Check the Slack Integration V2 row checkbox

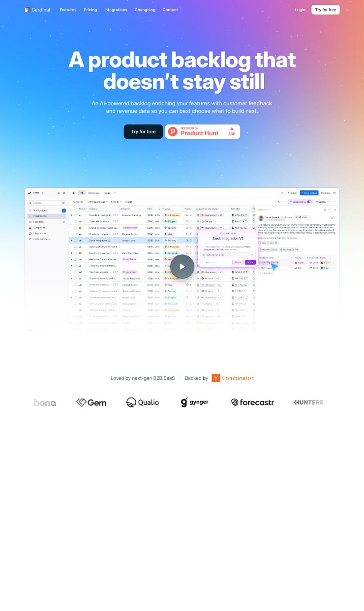[75, 241]
